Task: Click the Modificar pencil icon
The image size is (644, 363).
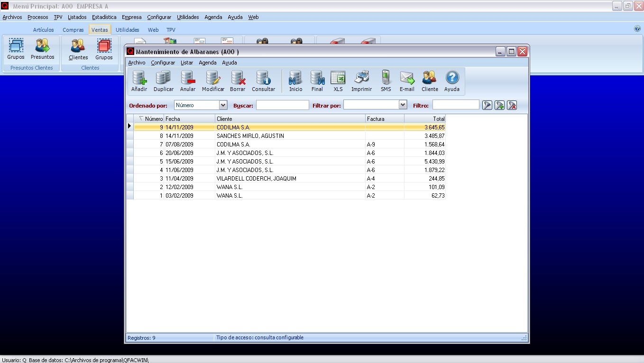Action: 213,81
